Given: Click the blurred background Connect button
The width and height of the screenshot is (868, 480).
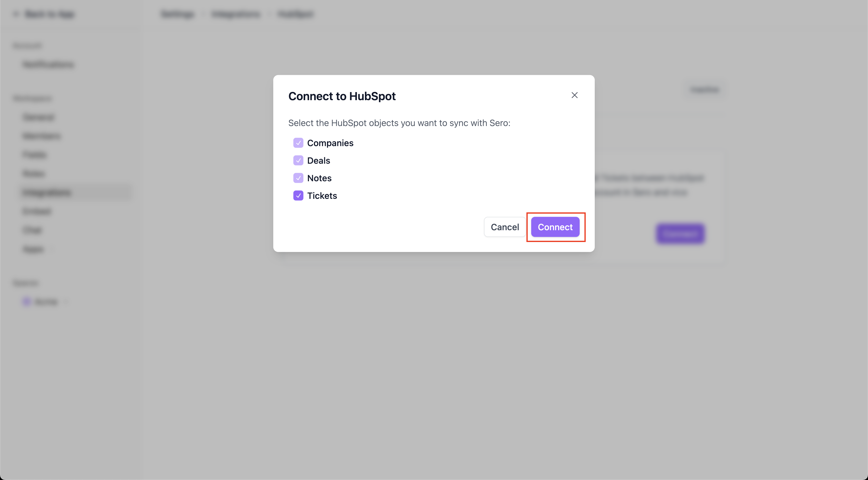Looking at the screenshot, I should pyautogui.click(x=680, y=233).
